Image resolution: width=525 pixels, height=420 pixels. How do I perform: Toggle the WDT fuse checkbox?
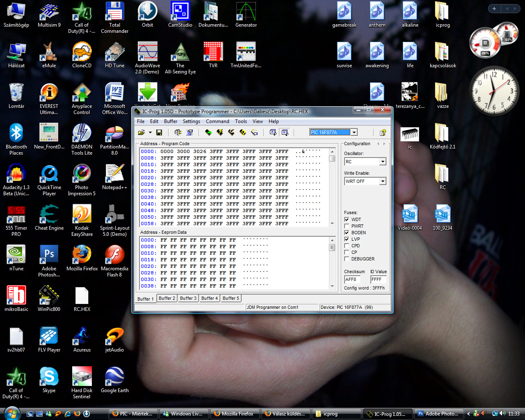pos(347,219)
